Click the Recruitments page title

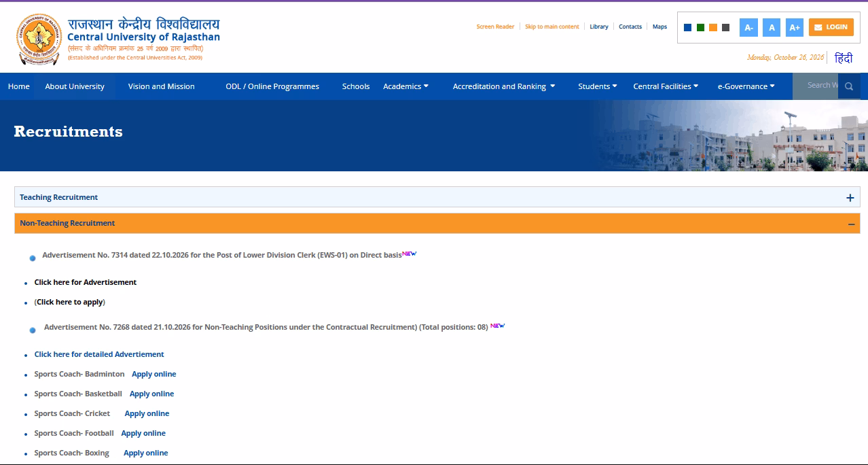click(68, 132)
